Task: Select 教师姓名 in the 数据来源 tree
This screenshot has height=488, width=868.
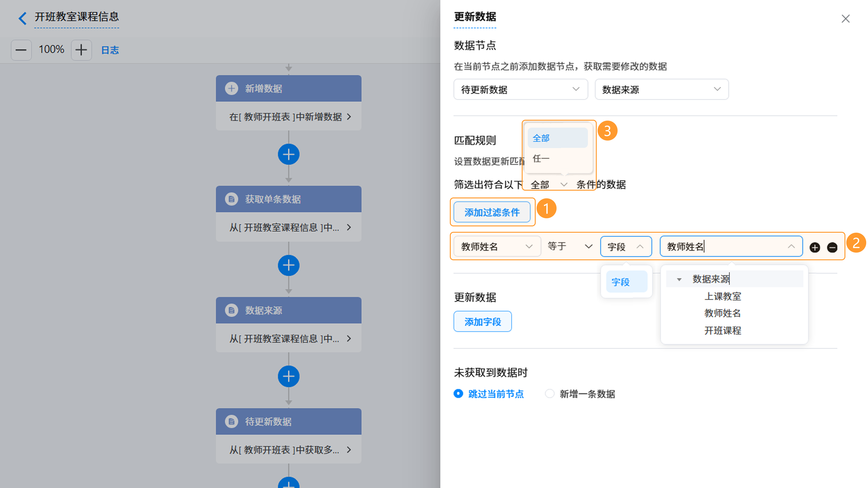Action: pyautogui.click(x=722, y=313)
